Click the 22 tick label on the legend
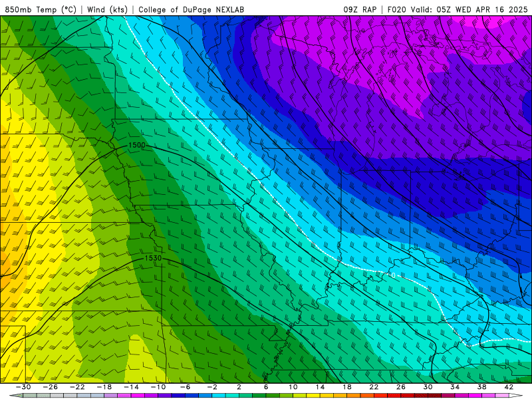Screen dimensions: 532x399 [374, 387]
